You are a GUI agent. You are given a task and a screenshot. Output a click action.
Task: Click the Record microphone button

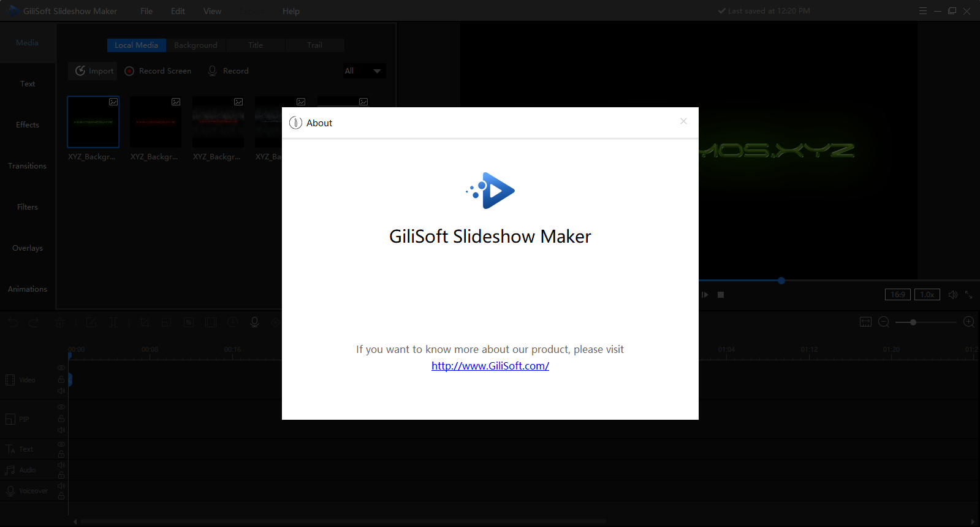(x=229, y=71)
